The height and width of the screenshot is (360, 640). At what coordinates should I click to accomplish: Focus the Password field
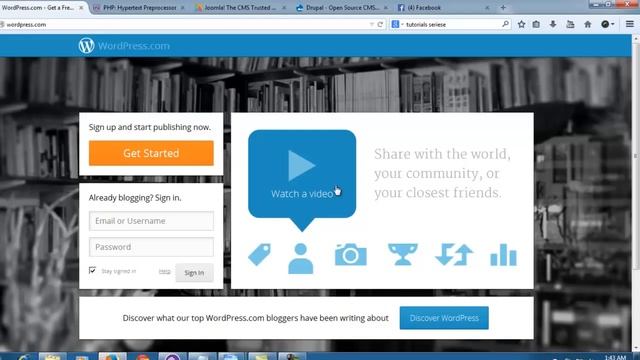pos(151,247)
